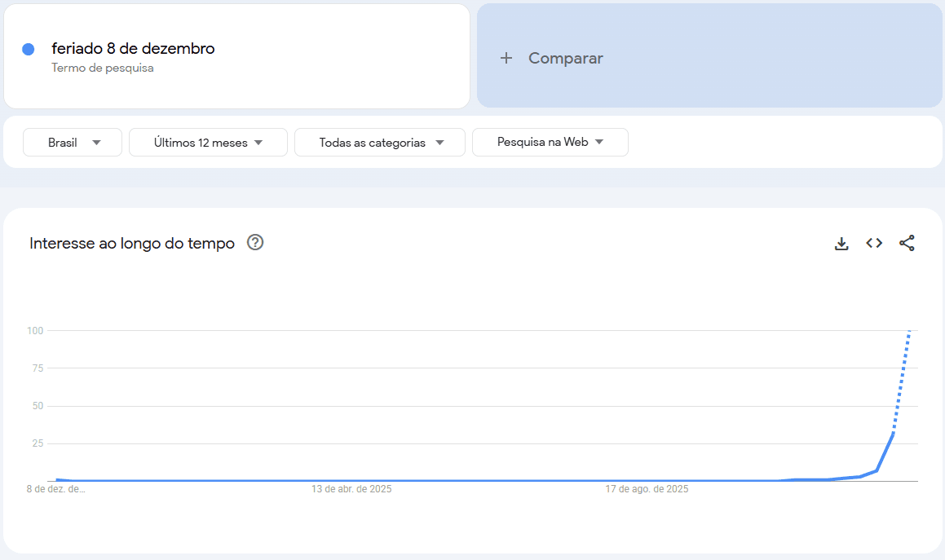Open the Todas as categorias dropdown
The image size is (945, 560).
[x=379, y=142]
